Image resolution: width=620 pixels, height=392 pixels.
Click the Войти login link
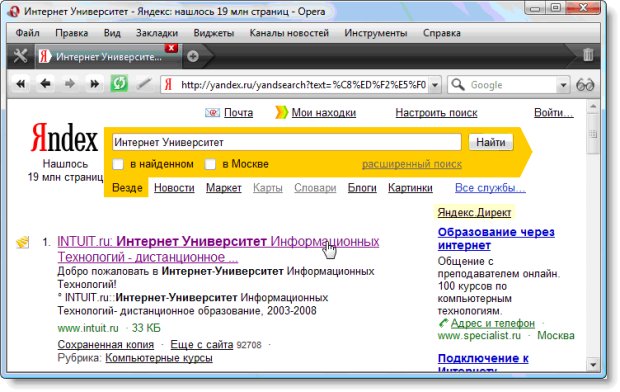click(554, 113)
